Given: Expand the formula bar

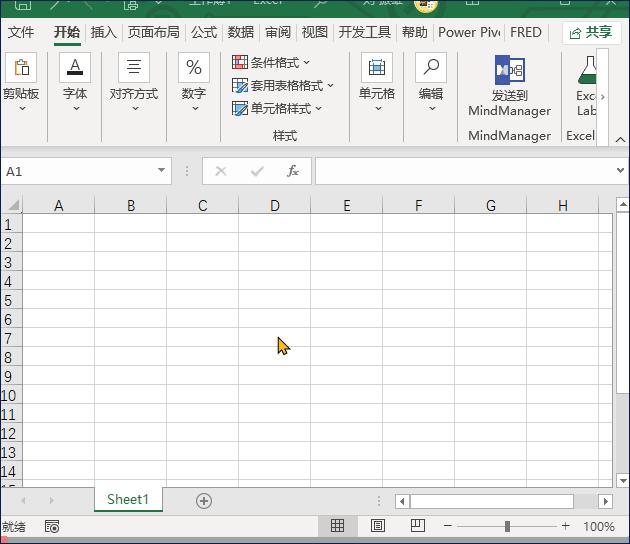Looking at the screenshot, I should [620, 170].
